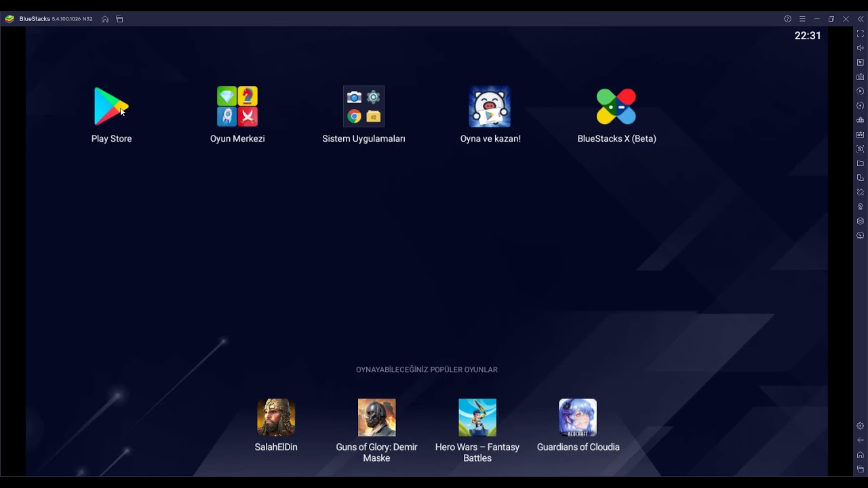
Task: Open settings gear in sidebar
Action: [x=861, y=426]
